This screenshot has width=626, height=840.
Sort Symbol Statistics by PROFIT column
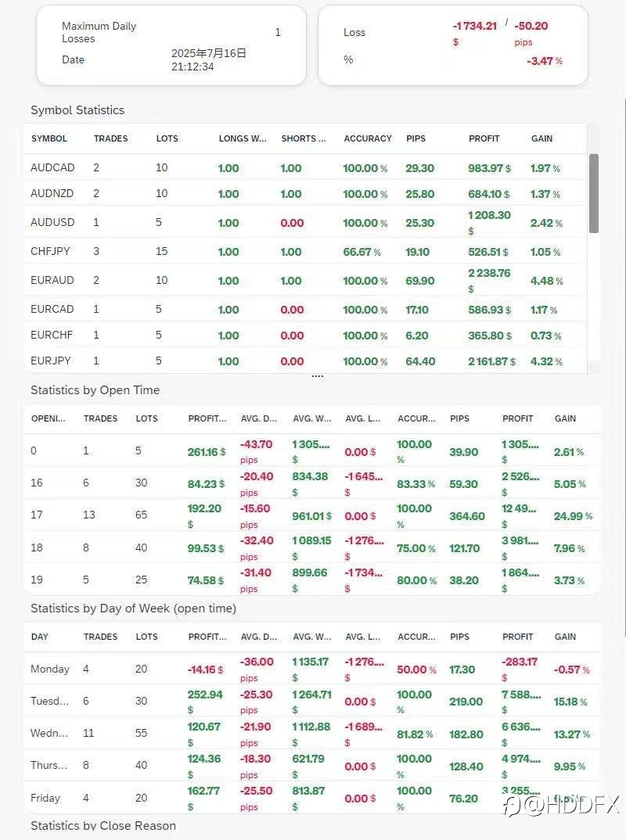(484, 138)
